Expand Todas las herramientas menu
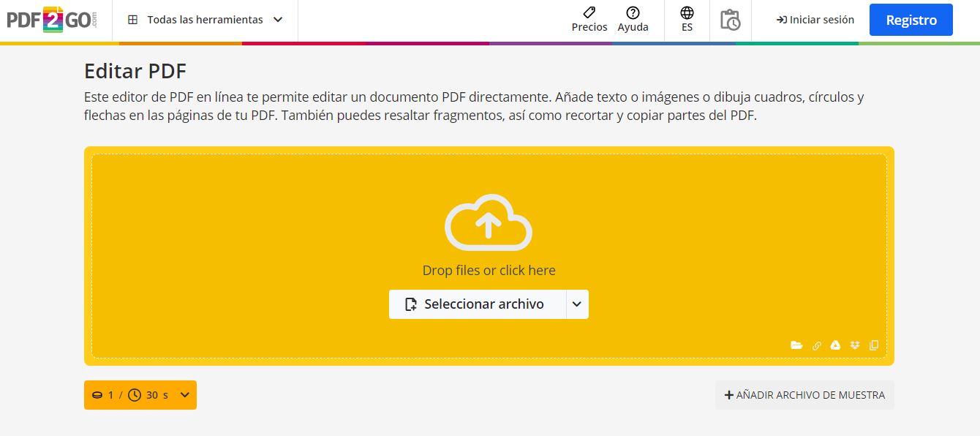Screen dimensions: 980x436 [x=205, y=20]
